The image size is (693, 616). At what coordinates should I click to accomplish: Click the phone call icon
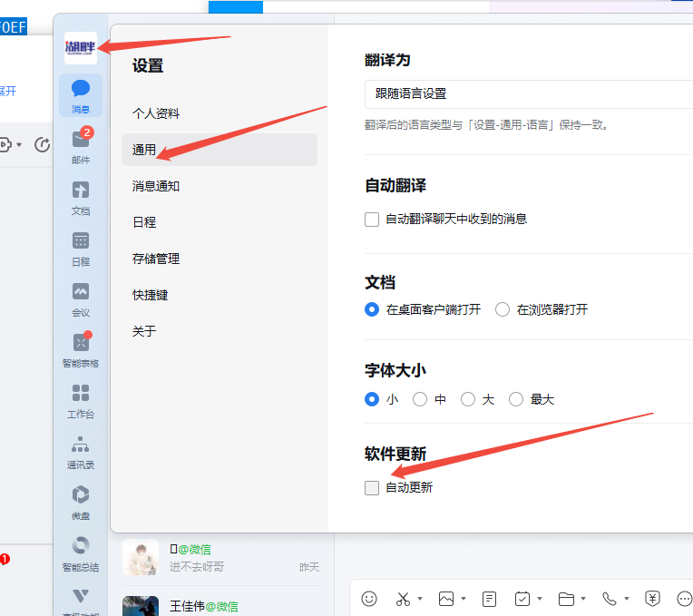(x=610, y=599)
